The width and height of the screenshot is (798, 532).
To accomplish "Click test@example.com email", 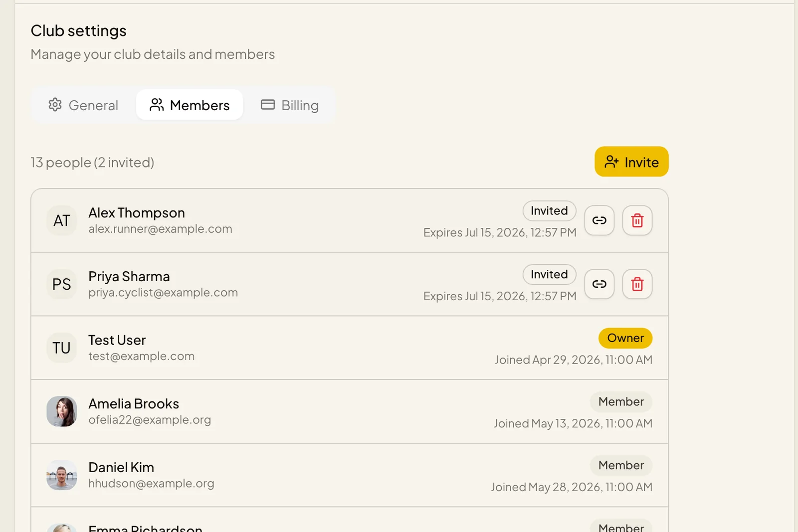I will [142, 356].
